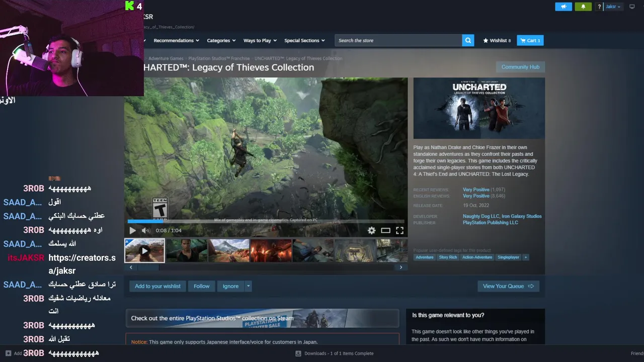
Task: Click English reviews Very Positive link
Action: pos(476,196)
